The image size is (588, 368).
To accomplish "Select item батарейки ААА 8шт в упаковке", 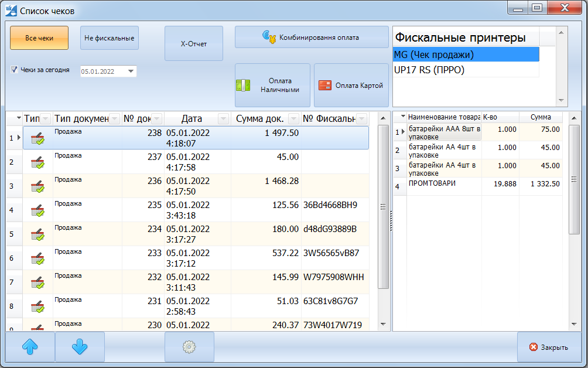I will point(445,133).
